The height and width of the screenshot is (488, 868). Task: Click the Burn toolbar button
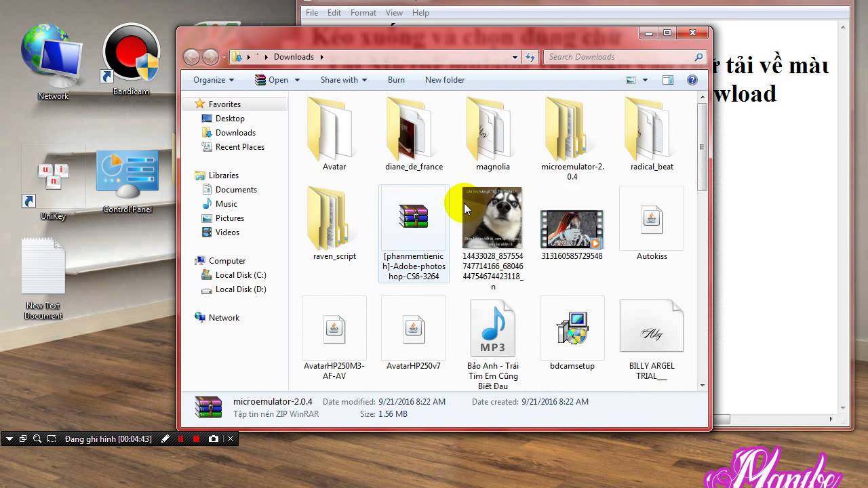(x=396, y=80)
